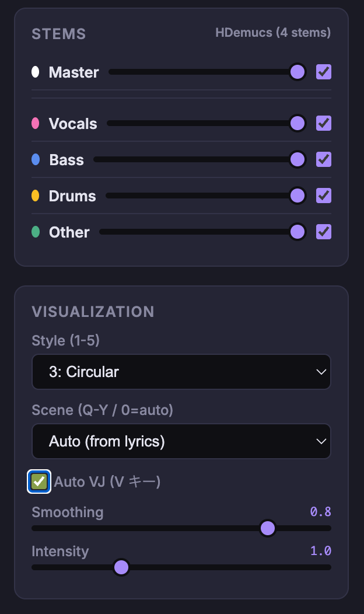The image size is (364, 614).
Task: Turn off the Auto VJ checkbox
Action: pos(39,482)
